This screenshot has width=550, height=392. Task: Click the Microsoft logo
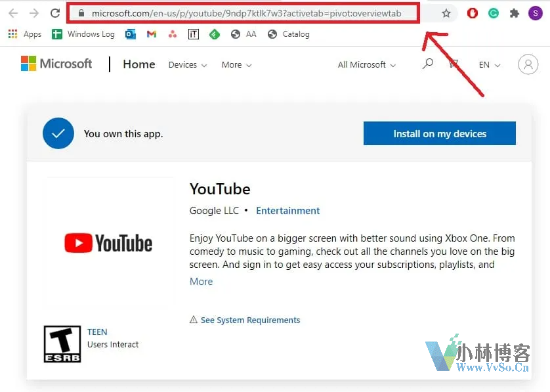pyautogui.click(x=56, y=64)
